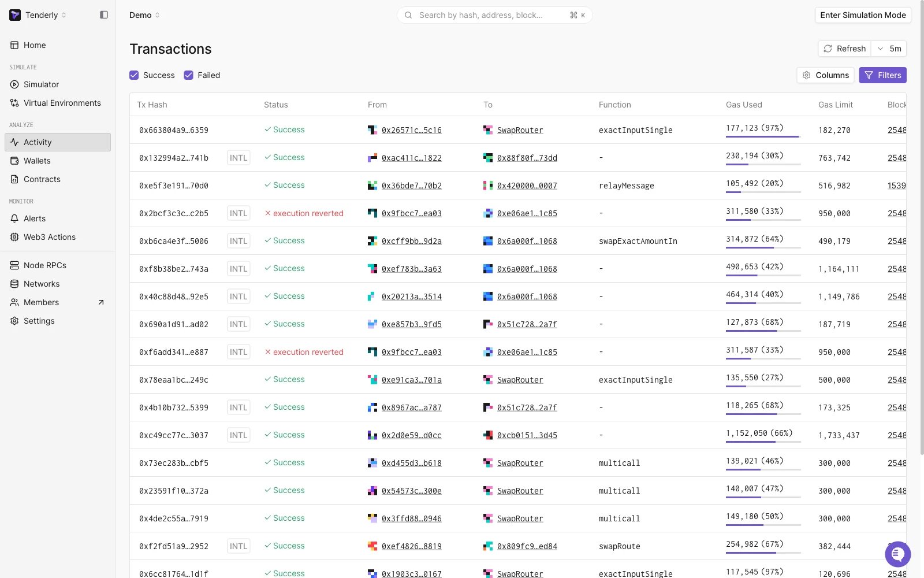The image size is (924, 578).
Task: Uncheck the Failed filter checkbox
Action: click(x=188, y=75)
